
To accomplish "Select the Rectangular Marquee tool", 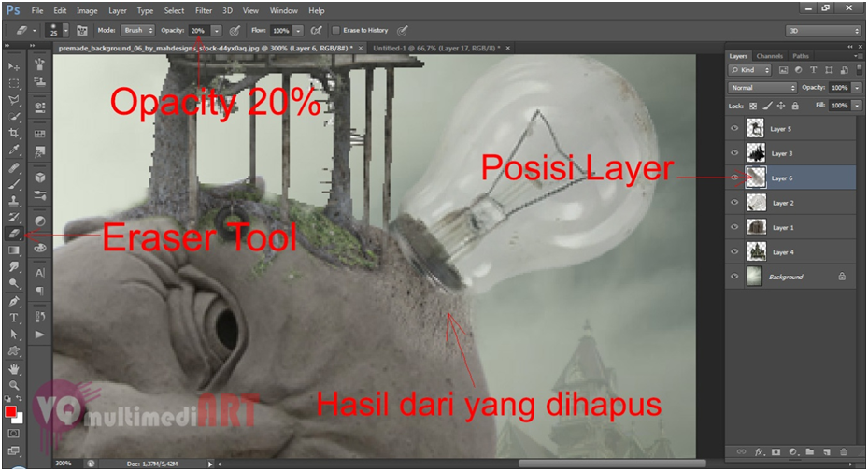I will click(x=14, y=83).
